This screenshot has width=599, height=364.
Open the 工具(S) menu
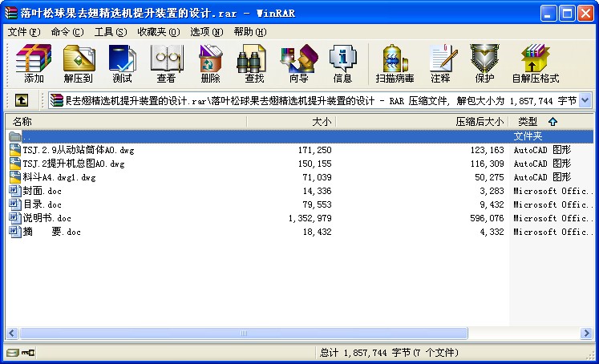111,32
